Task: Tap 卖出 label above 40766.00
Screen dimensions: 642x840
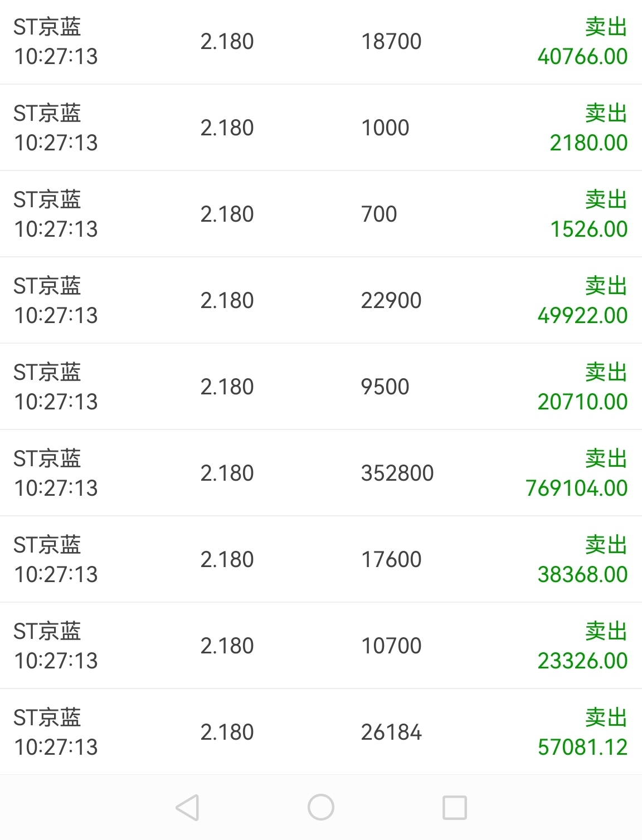Action: 606,27
